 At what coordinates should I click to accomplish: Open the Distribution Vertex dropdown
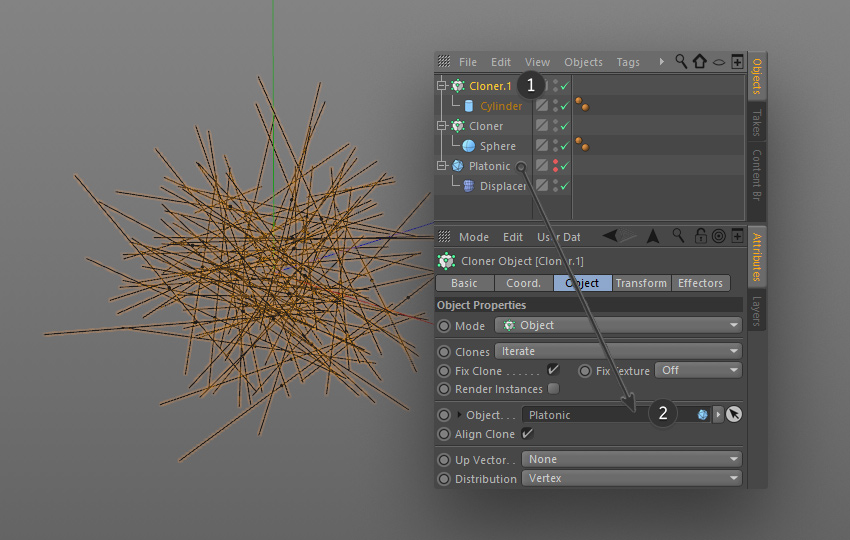[631, 478]
